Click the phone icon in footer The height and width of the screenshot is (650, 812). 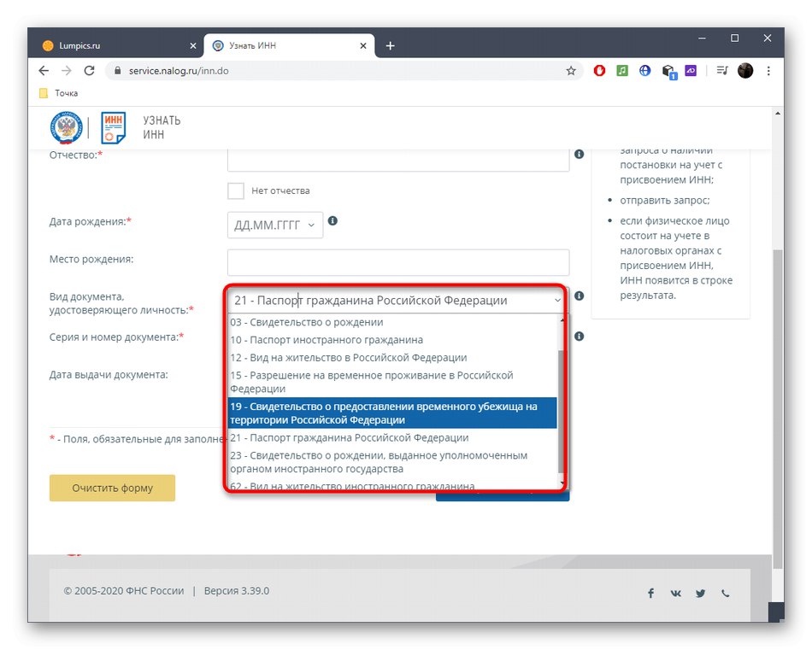click(726, 593)
